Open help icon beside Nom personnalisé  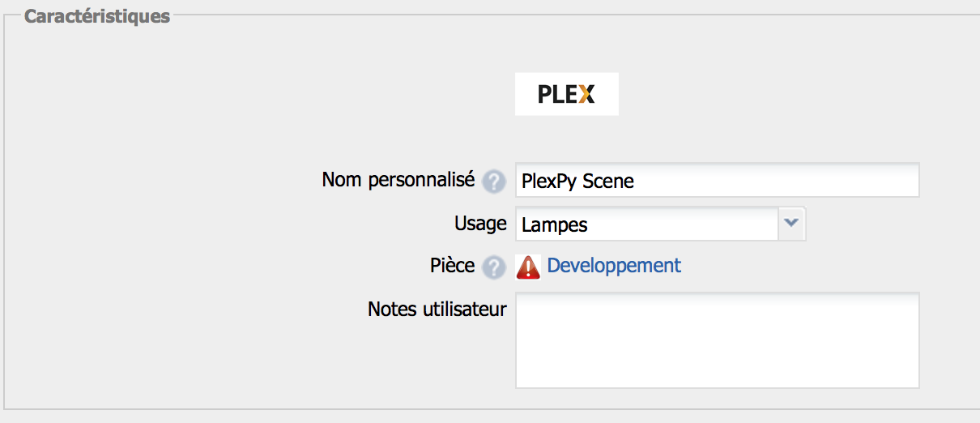493,182
